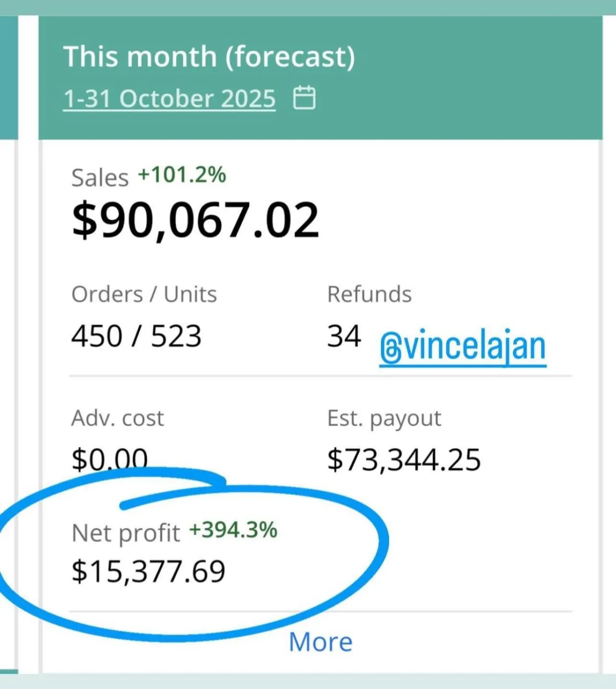Click the Est. payout label

pyautogui.click(x=384, y=418)
